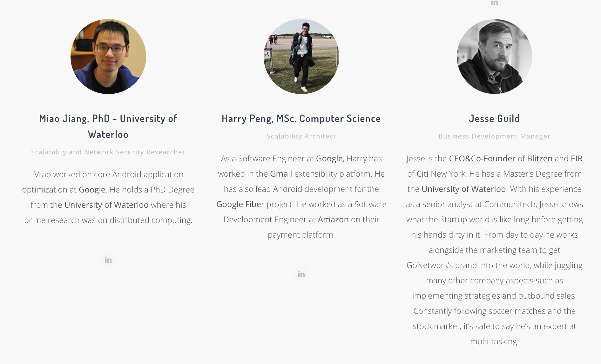Click the Scalability and Network Security Researcher subtitle
The height and width of the screenshot is (364, 601).
click(x=108, y=152)
